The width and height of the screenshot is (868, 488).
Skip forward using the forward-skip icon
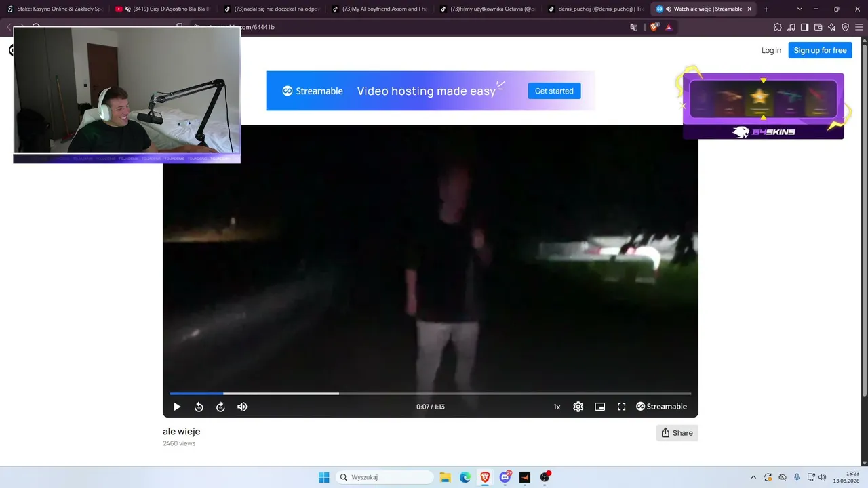pos(220,407)
